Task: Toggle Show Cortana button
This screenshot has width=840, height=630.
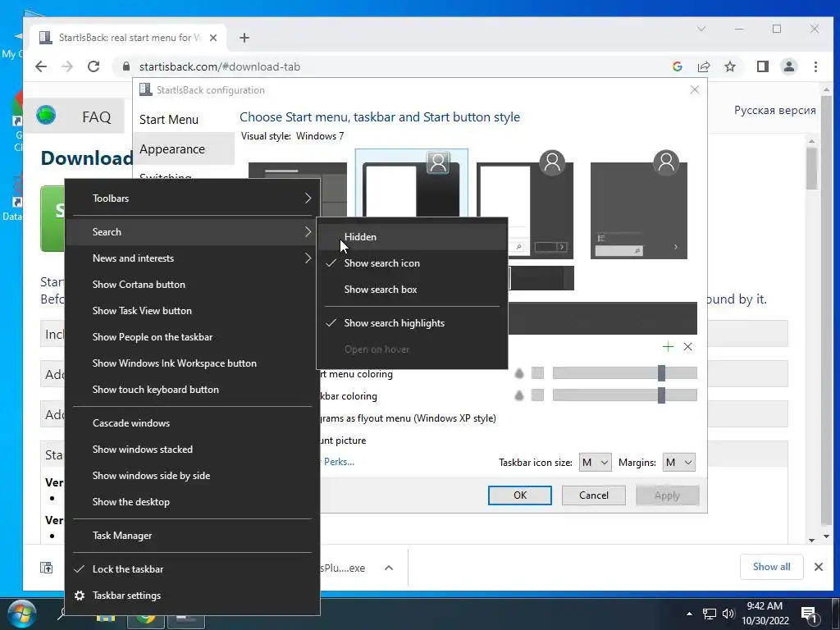Action: click(193, 285)
